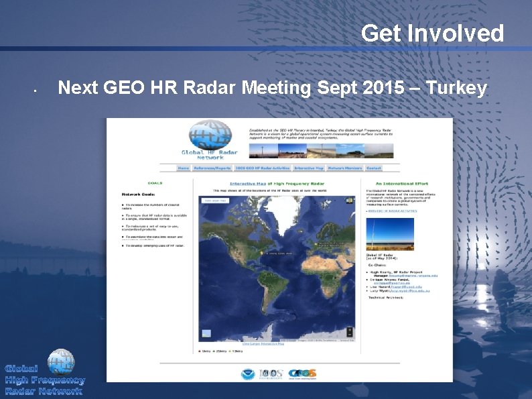Click the NOAA logo in the footer
The image size is (532, 399).
click(x=248, y=374)
